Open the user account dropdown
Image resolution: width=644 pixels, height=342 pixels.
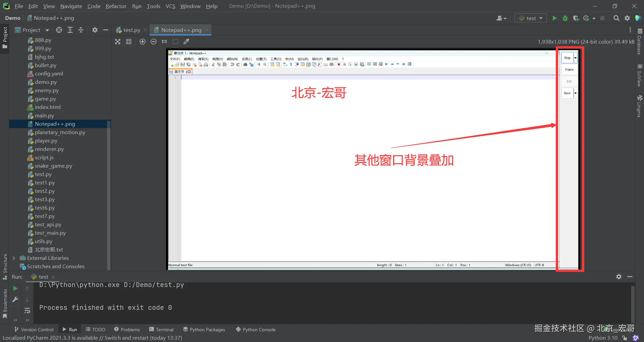501,18
